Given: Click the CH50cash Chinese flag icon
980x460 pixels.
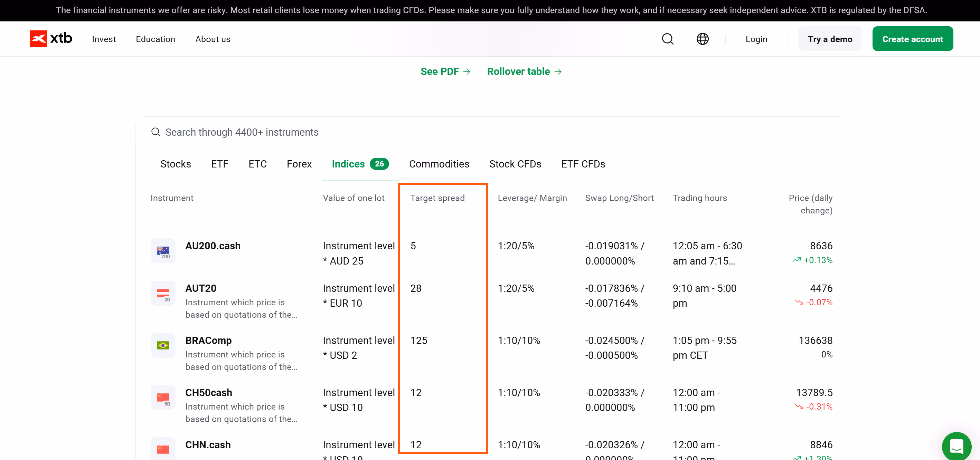Looking at the screenshot, I should pos(163,397).
